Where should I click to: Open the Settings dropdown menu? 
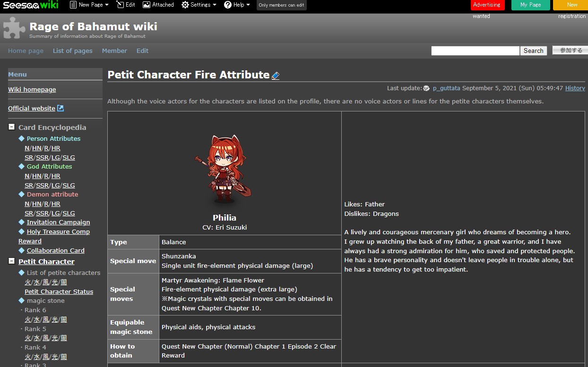click(199, 5)
